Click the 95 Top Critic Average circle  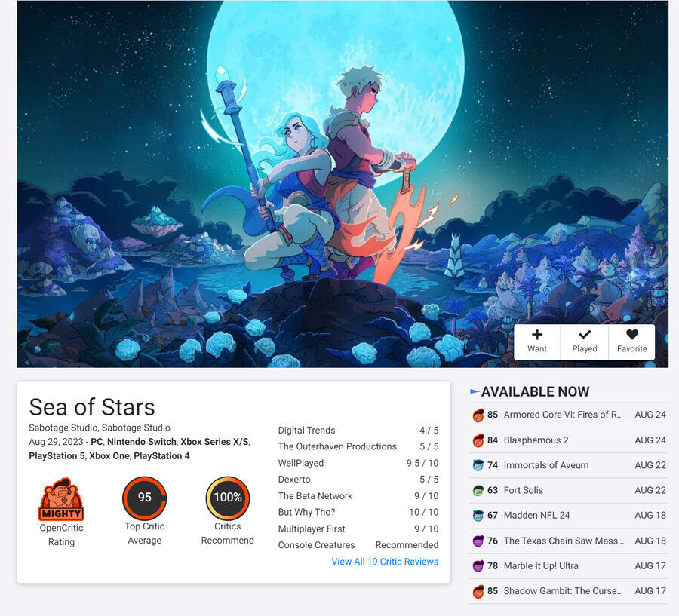(145, 498)
